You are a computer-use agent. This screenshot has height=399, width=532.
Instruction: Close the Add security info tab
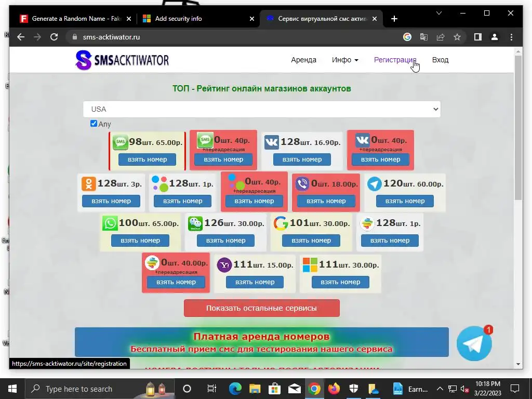tap(252, 19)
